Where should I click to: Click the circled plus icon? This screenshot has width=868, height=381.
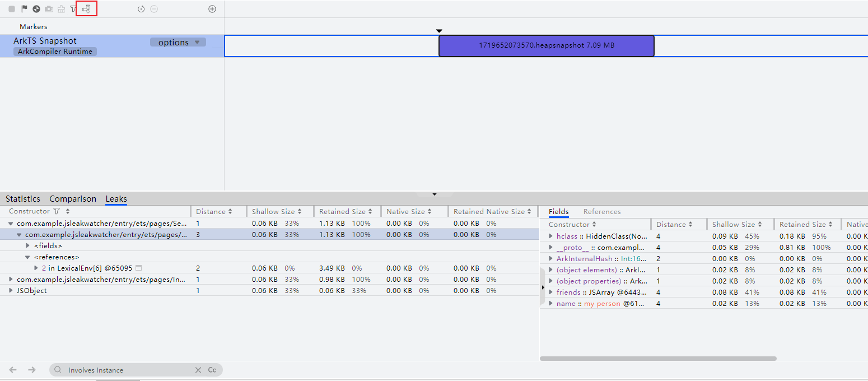(x=212, y=9)
